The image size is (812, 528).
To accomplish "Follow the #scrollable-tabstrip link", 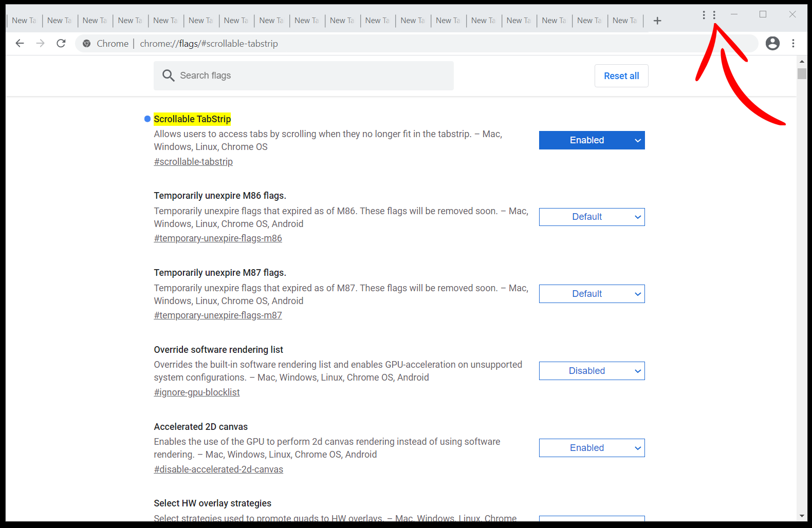I will (x=193, y=162).
